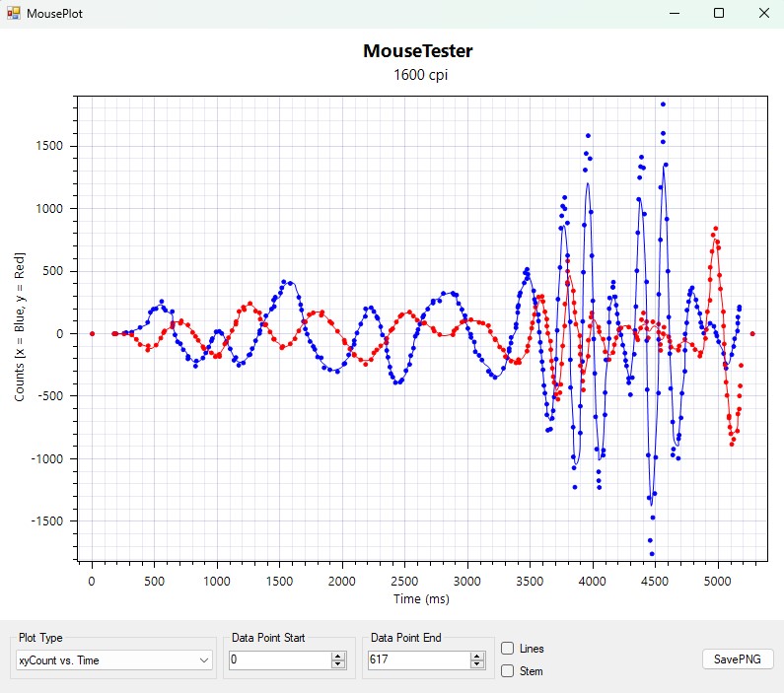Image resolution: width=784 pixels, height=693 pixels.
Task: Click the 1600 cpi subtitle text
Action: pos(417,75)
